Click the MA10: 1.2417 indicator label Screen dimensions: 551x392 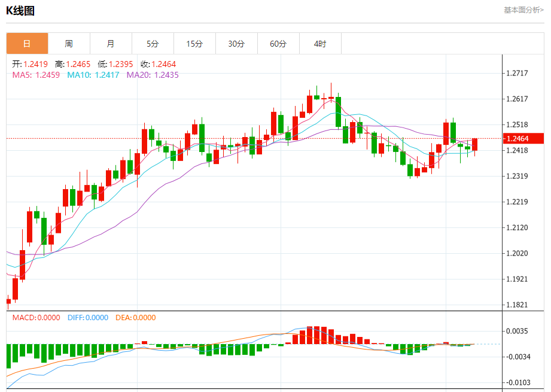[93, 75]
